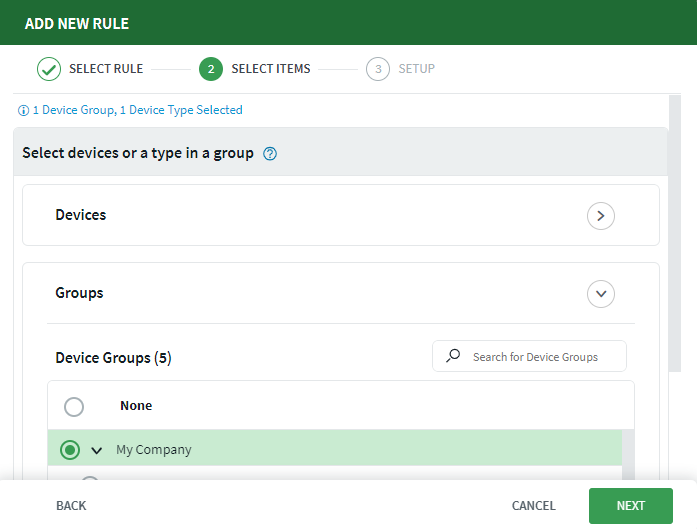Click the Device Groups (5) heading

tap(113, 358)
